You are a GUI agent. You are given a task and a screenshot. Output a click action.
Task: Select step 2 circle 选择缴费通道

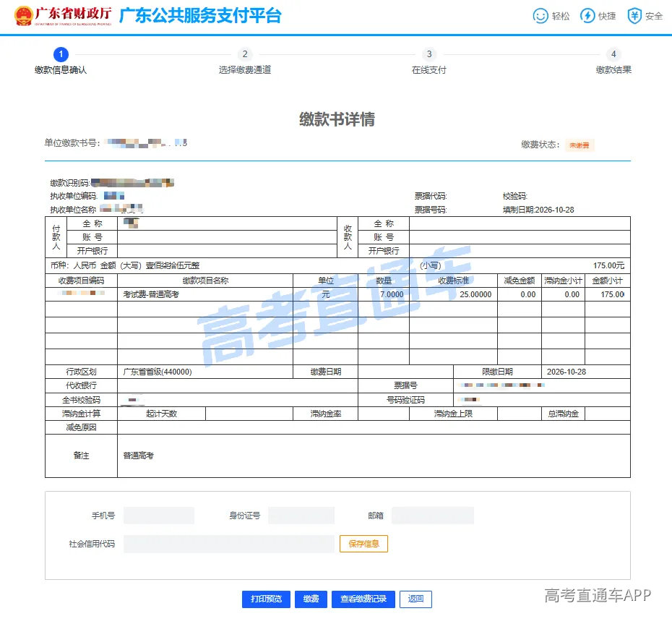tap(245, 54)
